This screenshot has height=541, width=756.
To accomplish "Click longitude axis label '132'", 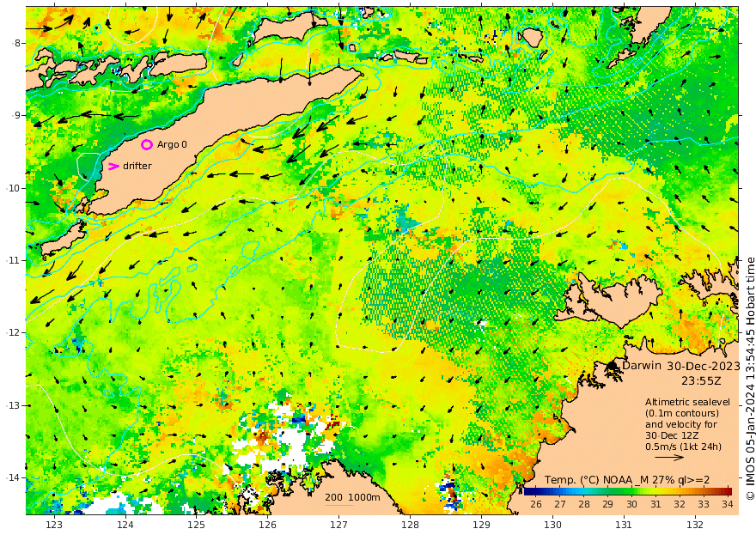I will tap(695, 525).
